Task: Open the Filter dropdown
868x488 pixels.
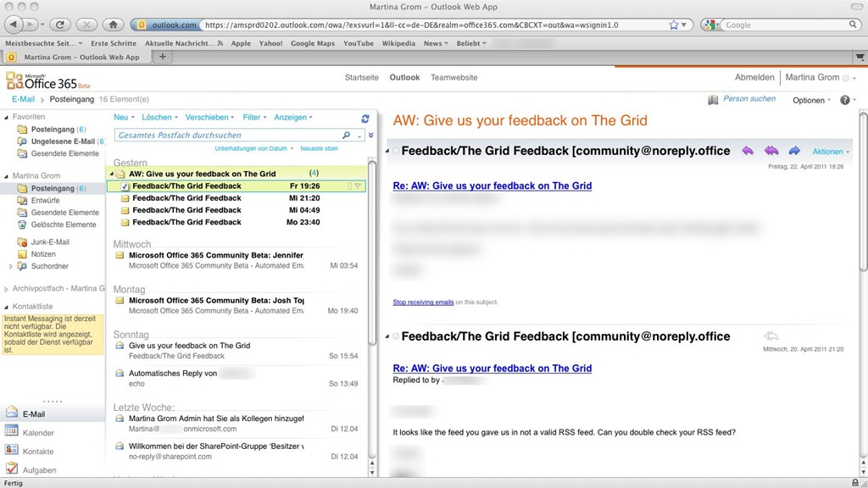Action: pyautogui.click(x=254, y=118)
